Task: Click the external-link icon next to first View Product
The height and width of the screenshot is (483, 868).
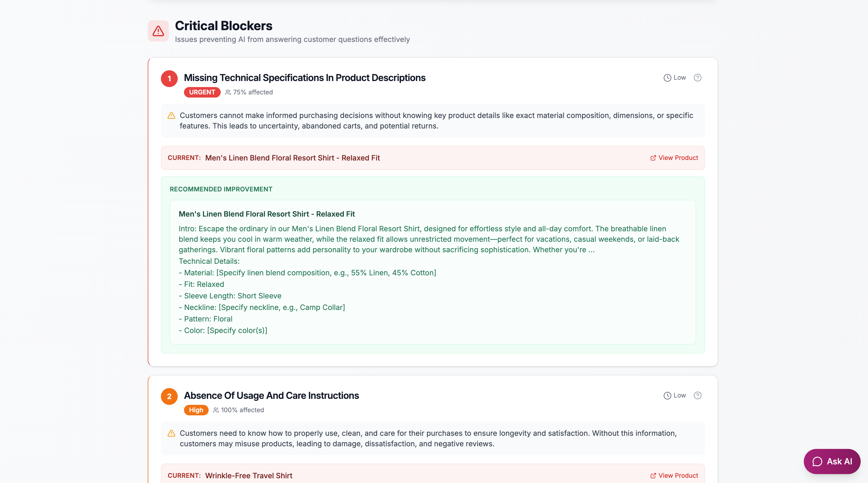Action: point(653,158)
